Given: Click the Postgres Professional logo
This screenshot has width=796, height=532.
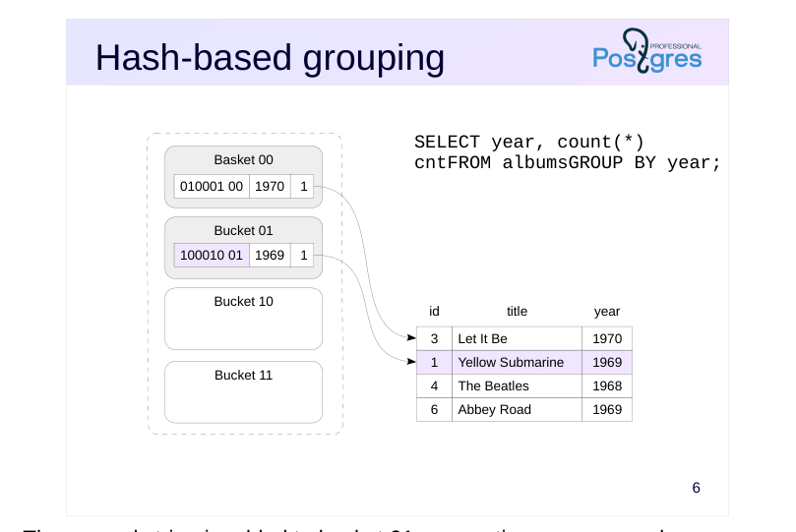Looking at the screenshot, I should tap(647, 51).
